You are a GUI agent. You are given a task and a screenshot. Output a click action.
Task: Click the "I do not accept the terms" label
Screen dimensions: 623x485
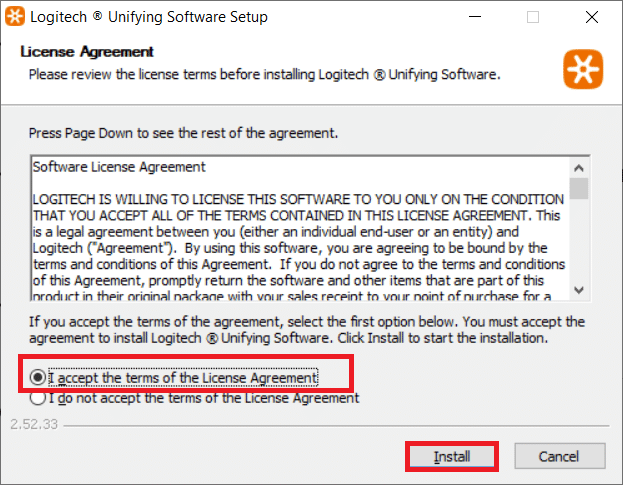pos(204,398)
